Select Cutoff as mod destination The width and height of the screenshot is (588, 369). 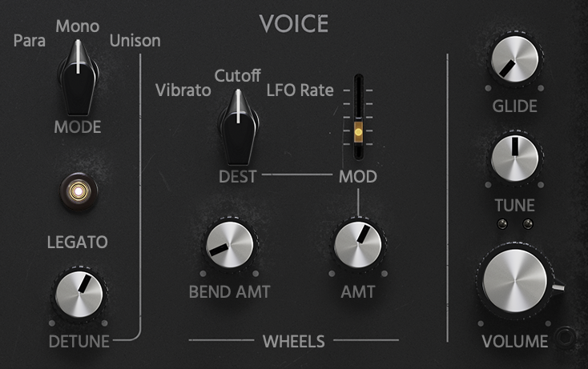(237, 76)
